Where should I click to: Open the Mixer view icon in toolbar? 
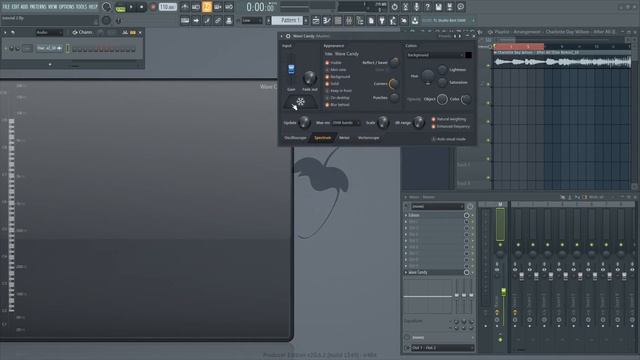click(349, 20)
